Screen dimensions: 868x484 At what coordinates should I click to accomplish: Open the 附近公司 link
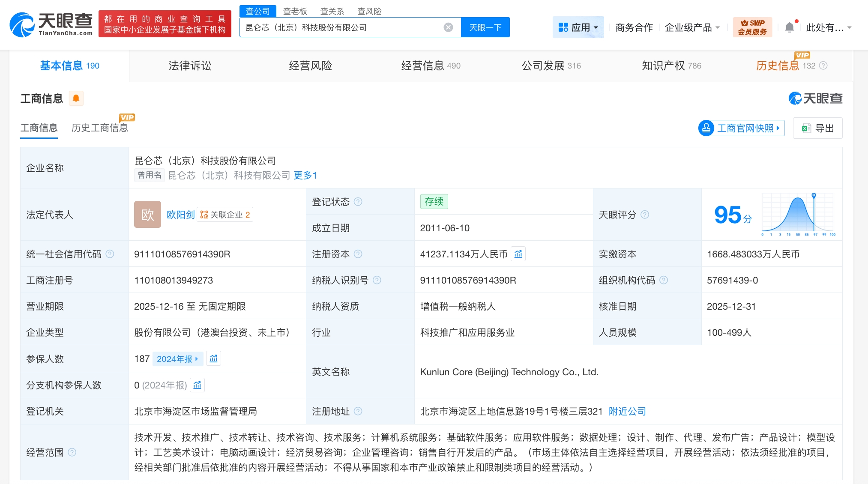pyautogui.click(x=627, y=411)
